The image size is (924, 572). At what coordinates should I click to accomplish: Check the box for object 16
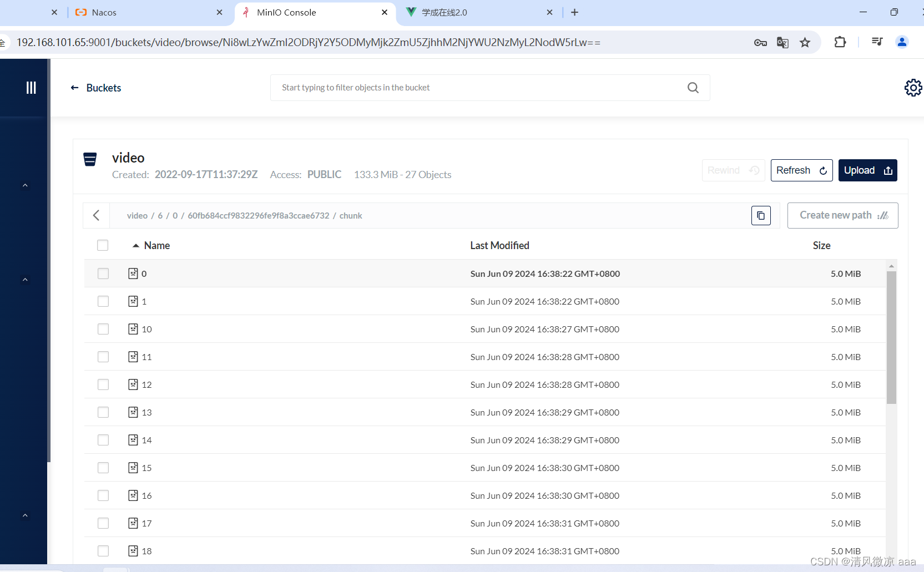103,495
